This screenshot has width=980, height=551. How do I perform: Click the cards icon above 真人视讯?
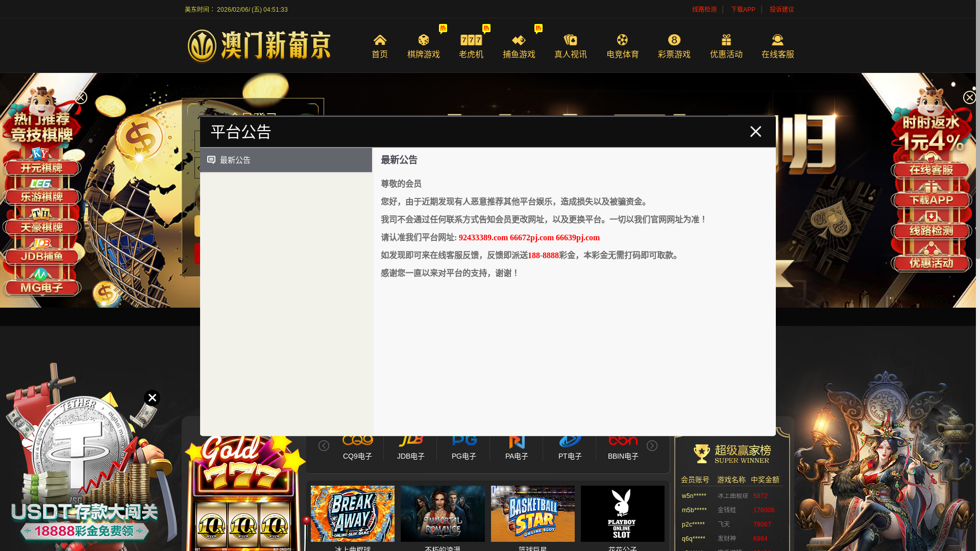[571, 40]
